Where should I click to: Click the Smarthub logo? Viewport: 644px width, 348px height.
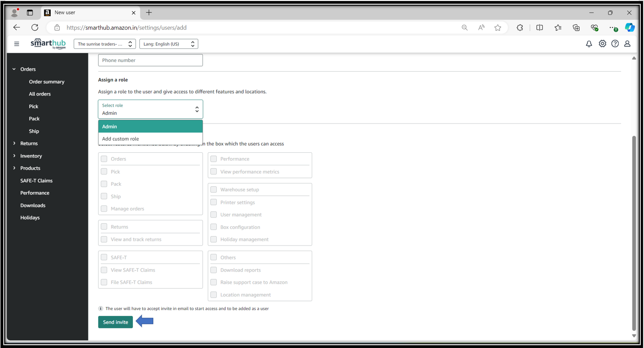[48, 44]
